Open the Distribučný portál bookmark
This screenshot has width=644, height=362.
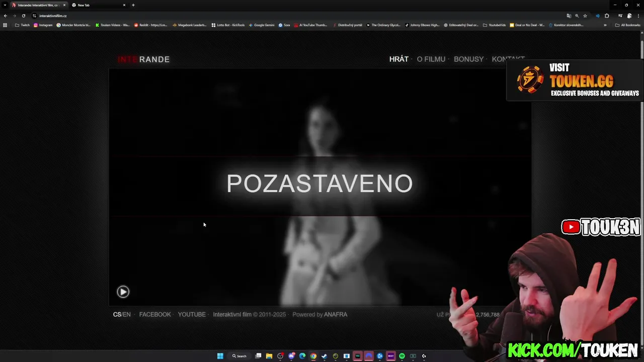click(x=347, y=25)
